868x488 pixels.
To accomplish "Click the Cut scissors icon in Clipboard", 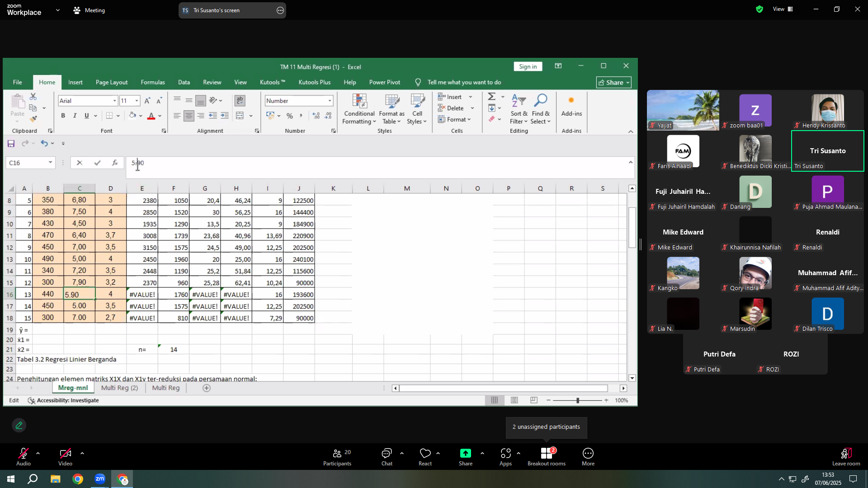I will [x=33, y=97].
